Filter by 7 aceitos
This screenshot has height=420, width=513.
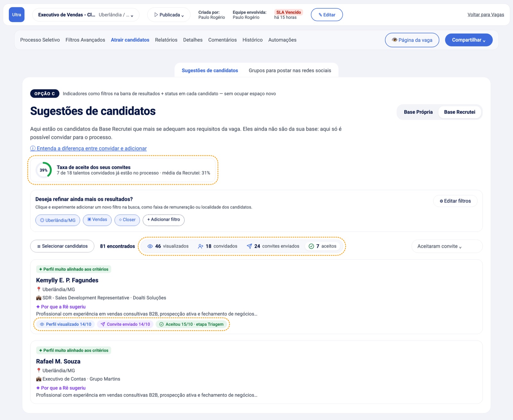323,246
